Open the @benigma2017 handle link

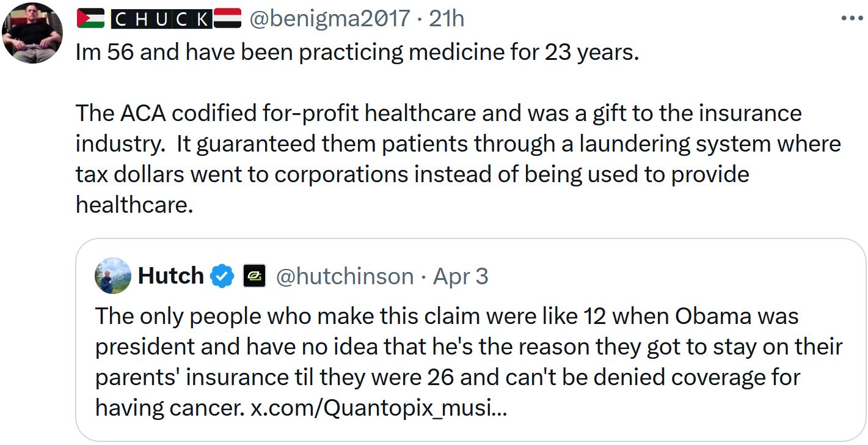(329, 19)
